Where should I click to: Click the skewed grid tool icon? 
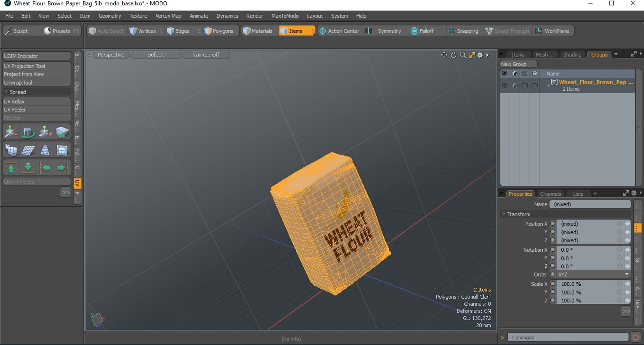[x=28, y=150]
